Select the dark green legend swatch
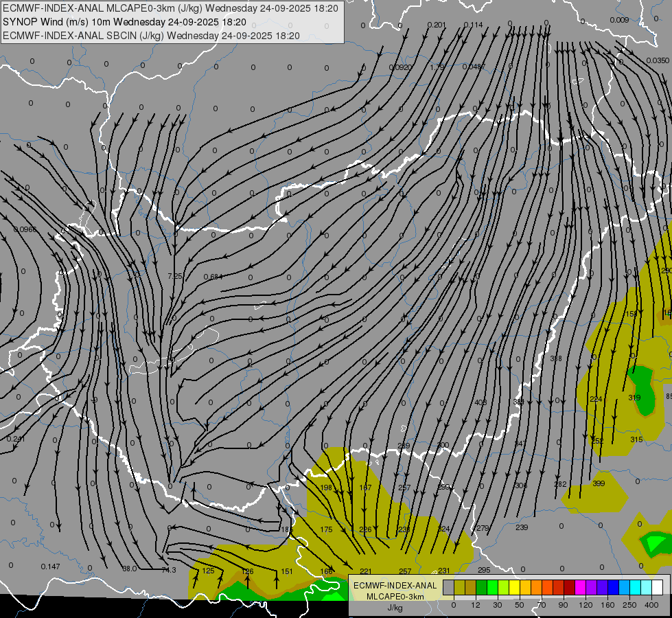Viewport: 672px width, 618px height. [x=481, y=587]
